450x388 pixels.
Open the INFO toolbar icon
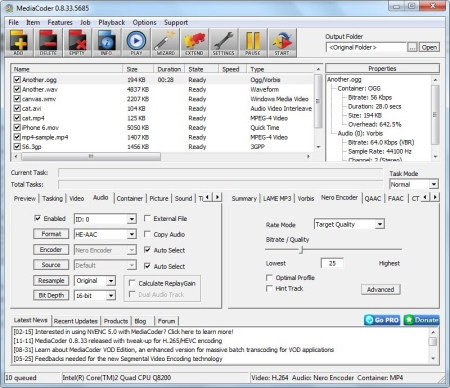106,42
